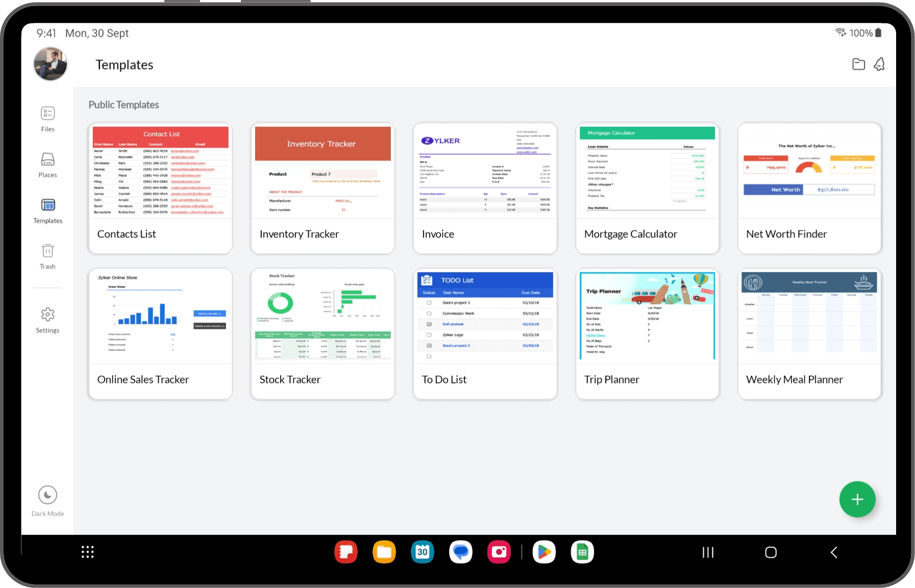
Task: Launch Zoho Sheet from the taskbar
Action: click(x=582, y=552)
